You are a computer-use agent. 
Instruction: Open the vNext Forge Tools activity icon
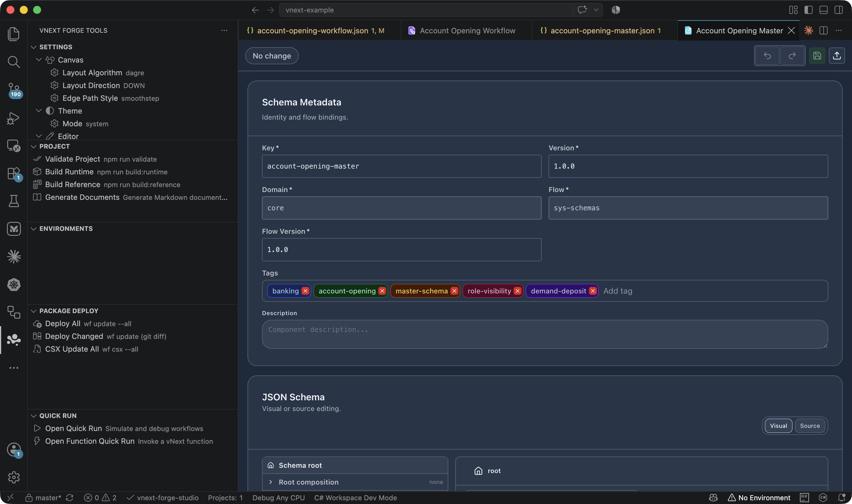[x=14, y=340]
